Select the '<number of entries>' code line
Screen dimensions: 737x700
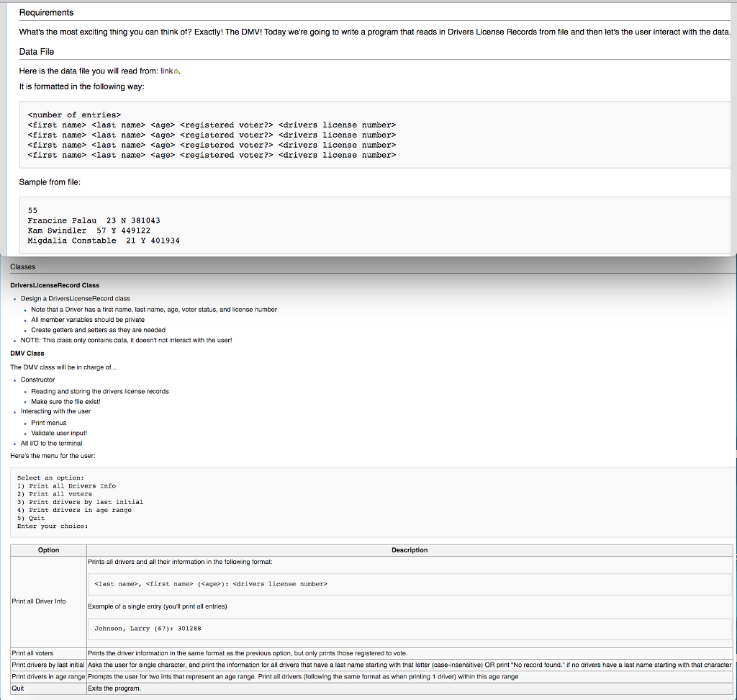pyautogui.click(x=74, y=115)
